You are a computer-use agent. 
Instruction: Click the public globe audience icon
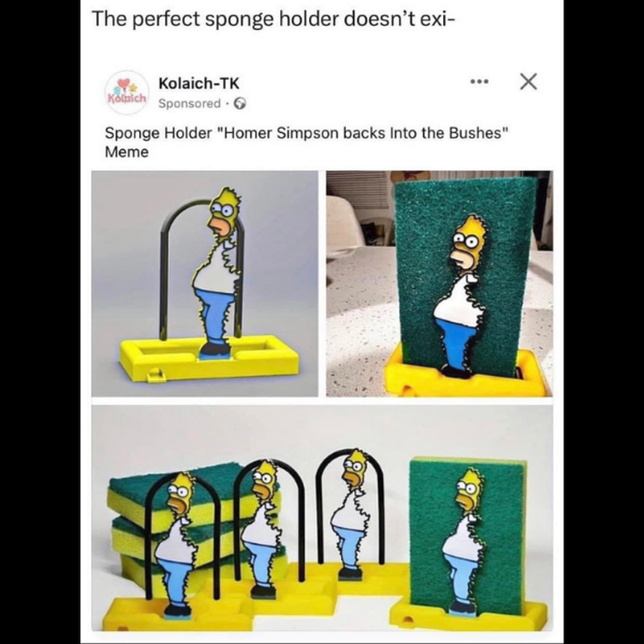point(240,104)
